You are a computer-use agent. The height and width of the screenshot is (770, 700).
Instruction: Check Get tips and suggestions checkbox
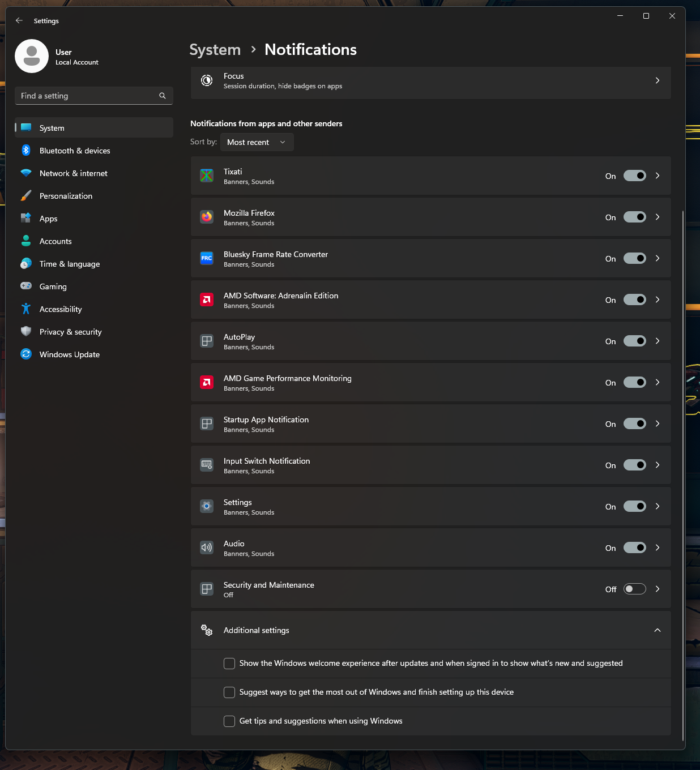(229, 721)
